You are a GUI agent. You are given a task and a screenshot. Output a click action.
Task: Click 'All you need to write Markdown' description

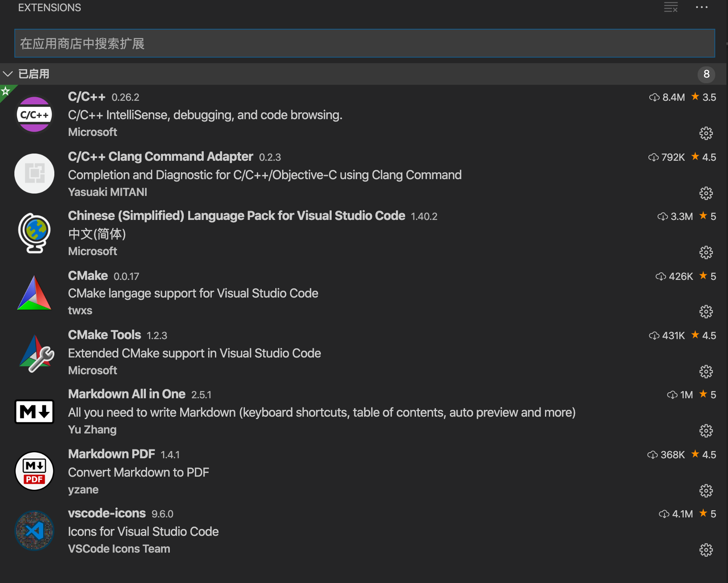(x=322, y=412)
